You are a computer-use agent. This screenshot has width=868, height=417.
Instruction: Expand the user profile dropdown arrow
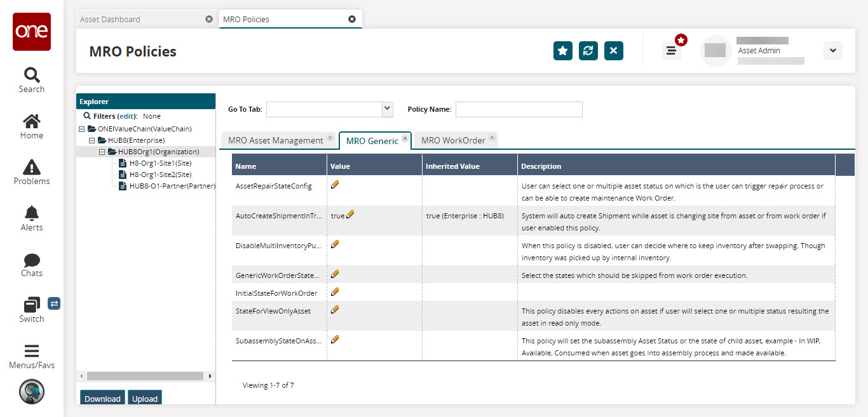[x=832, y=51]
